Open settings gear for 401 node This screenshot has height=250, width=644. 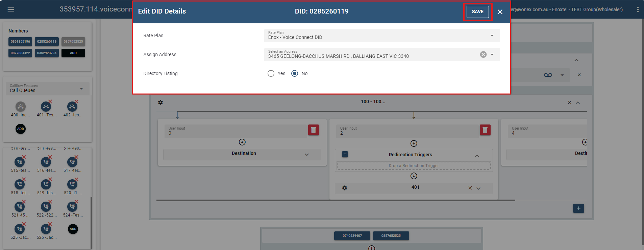344,188
